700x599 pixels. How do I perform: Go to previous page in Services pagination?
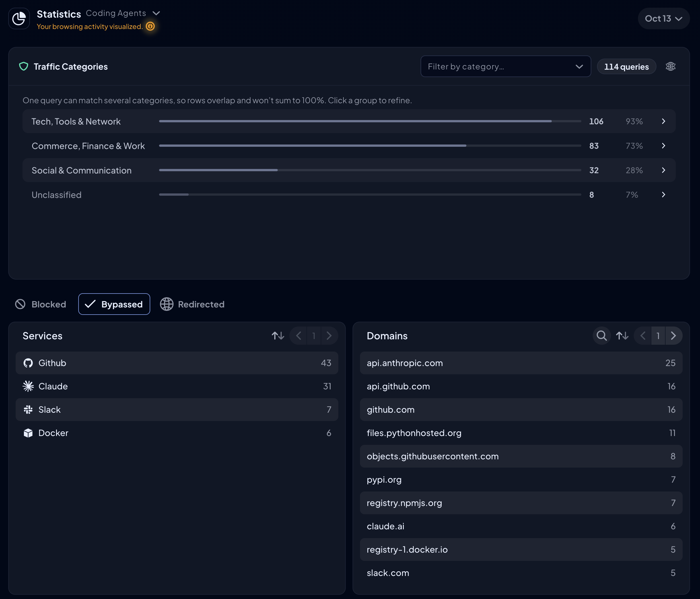coord(298,336)
